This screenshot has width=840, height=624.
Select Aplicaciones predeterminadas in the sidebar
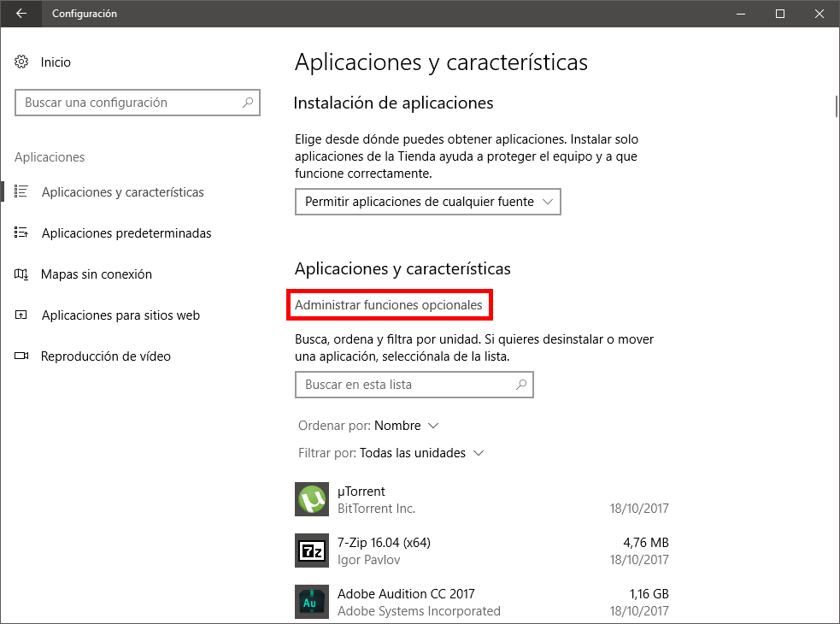126,233
